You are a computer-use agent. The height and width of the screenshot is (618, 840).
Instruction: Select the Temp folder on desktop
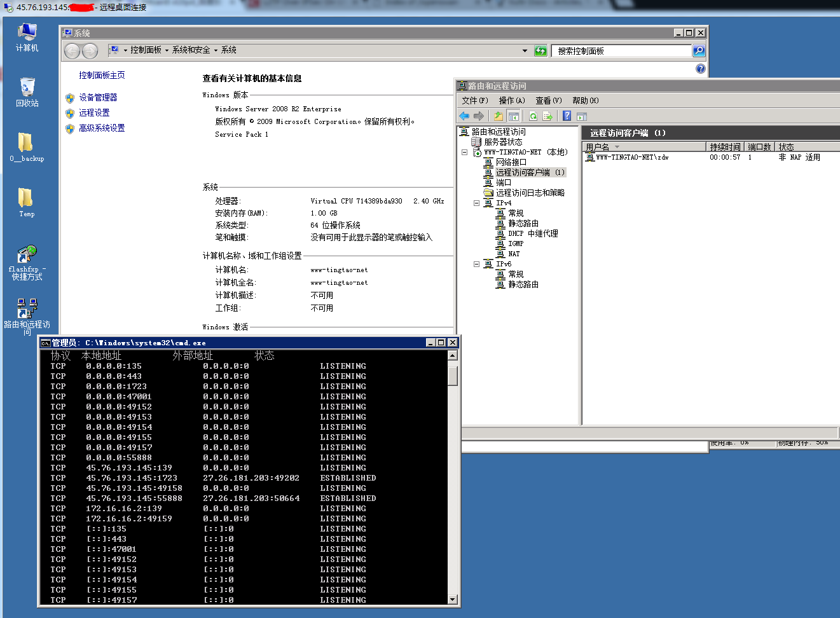pos(27,203)
